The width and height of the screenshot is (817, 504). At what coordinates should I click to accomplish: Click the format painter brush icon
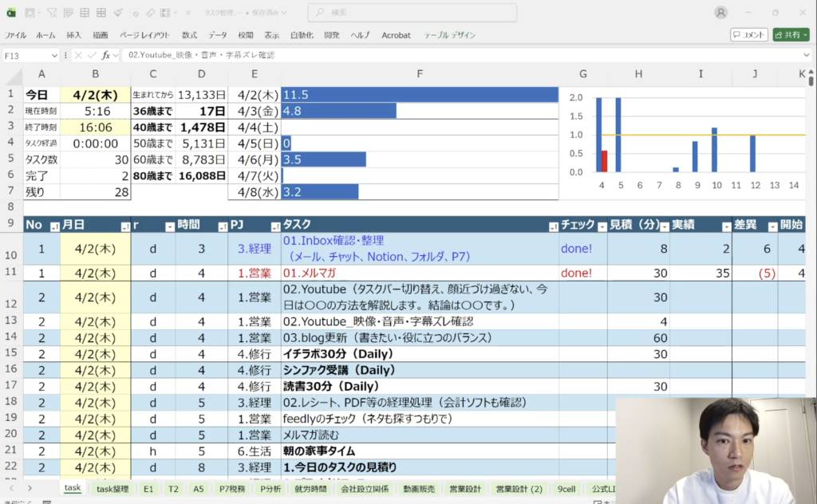[118, 13]
